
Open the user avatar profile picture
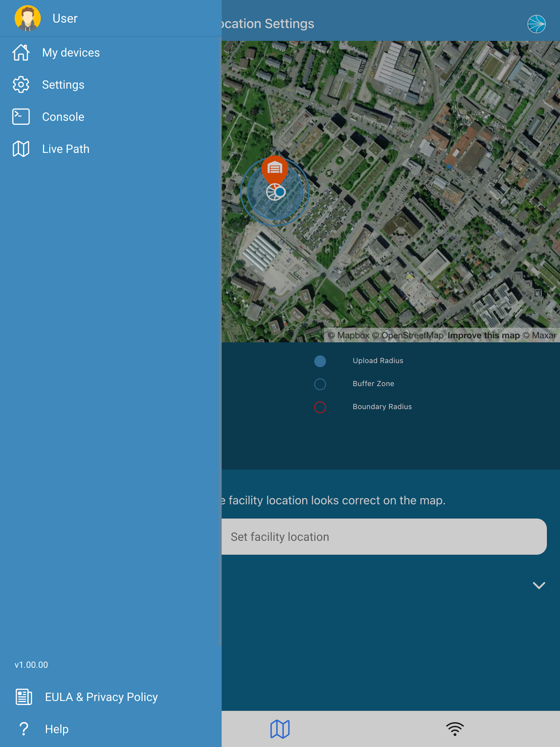click(x=28, y=18)
